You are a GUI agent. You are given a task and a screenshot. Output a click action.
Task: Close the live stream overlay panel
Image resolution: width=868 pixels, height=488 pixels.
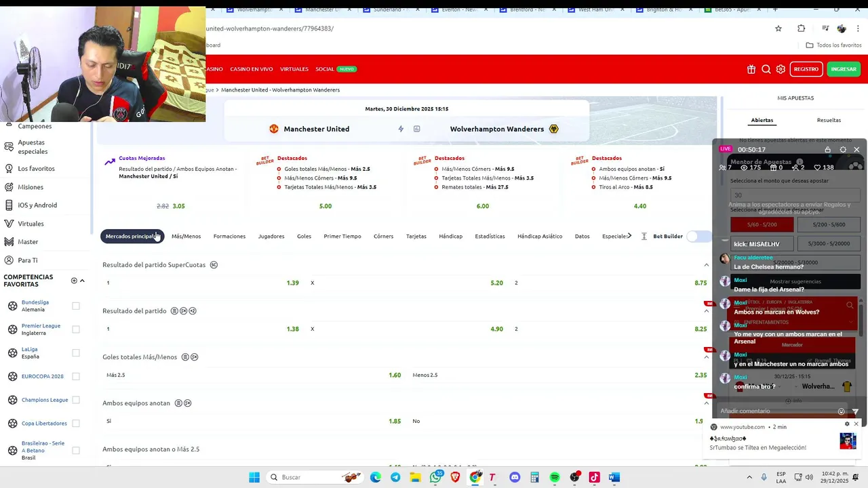coord(856,149)
